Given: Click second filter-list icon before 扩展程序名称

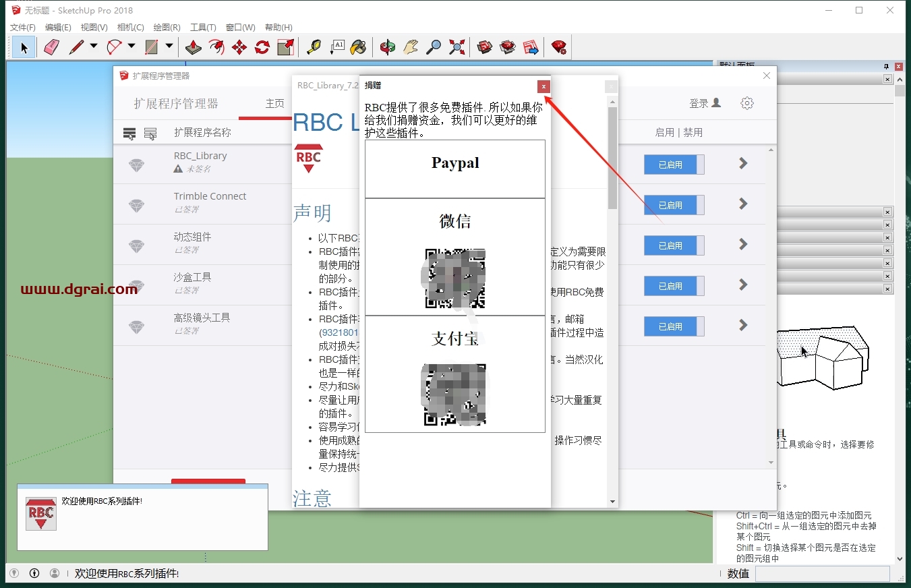Looking at the screenshot, I should coord(150,134).
